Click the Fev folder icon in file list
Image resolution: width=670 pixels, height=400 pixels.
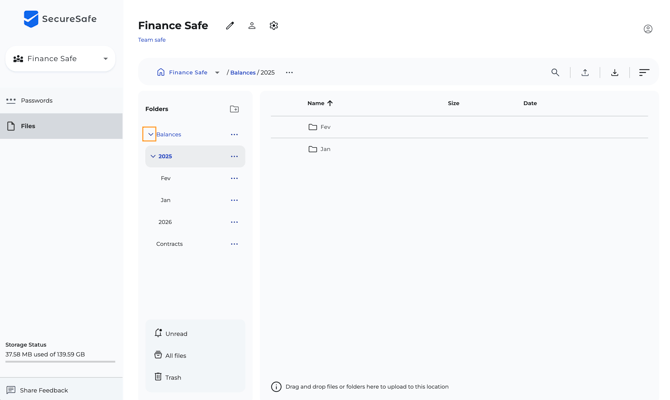click(313, 127)
